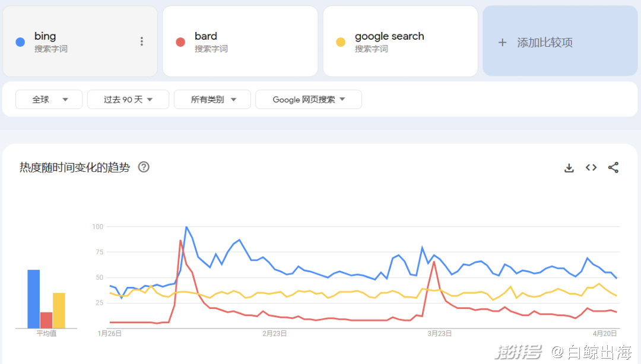Click the yellow dot beside google search
This screenshot has width=641, height=364.
tap(341, 42)
